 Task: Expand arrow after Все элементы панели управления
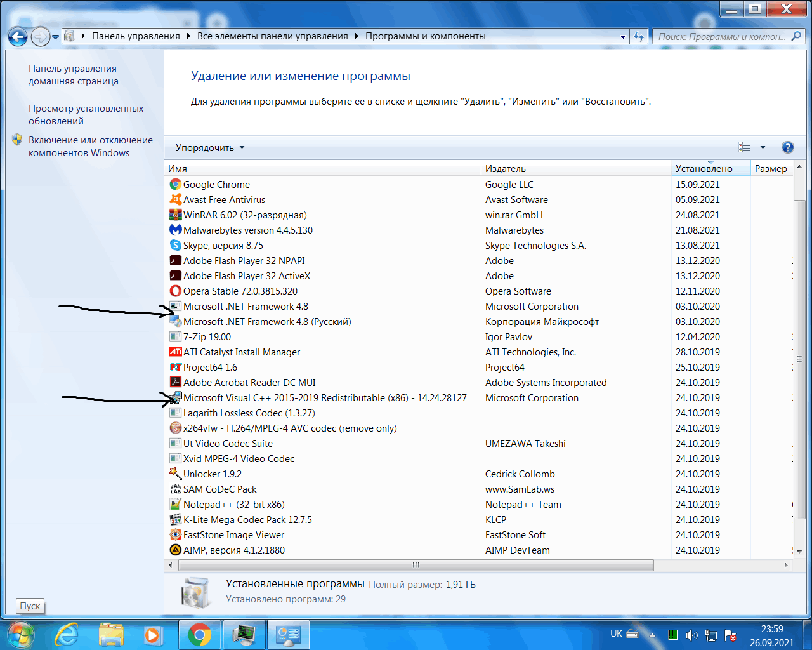[x=357, y=36]
